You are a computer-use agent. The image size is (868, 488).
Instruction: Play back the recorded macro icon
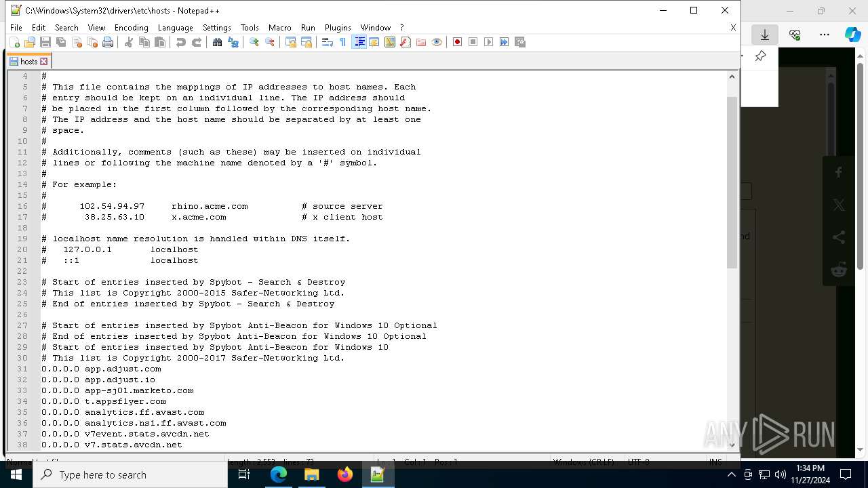489,42
